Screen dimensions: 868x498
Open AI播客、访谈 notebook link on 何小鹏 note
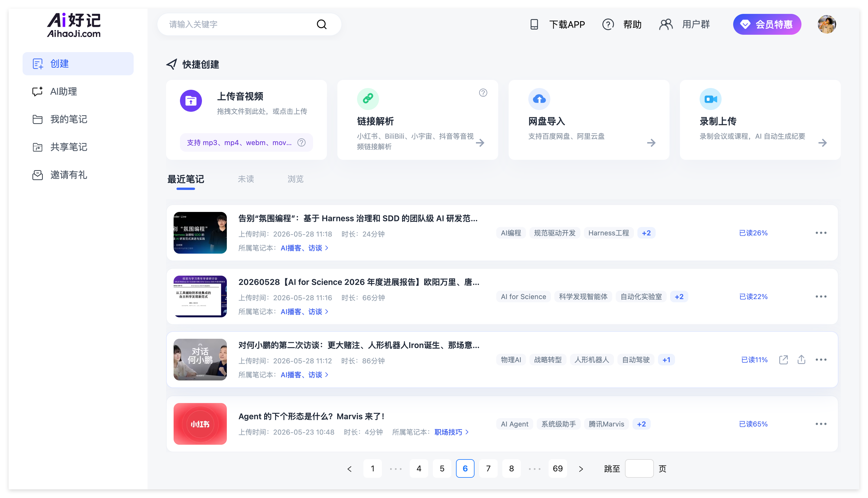pyautogui.click(x=304, y=375)
